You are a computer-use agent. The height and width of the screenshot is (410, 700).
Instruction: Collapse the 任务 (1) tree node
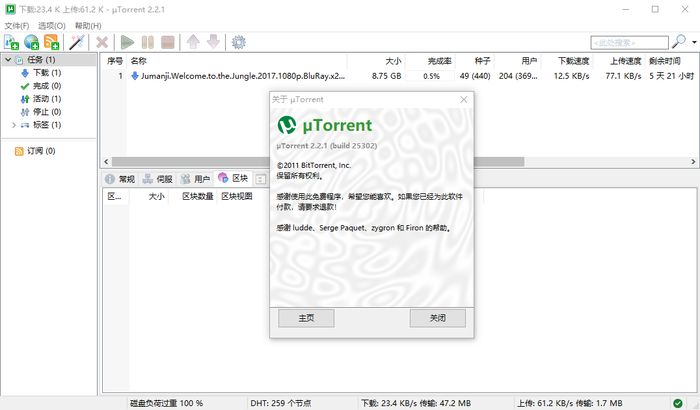8,59
